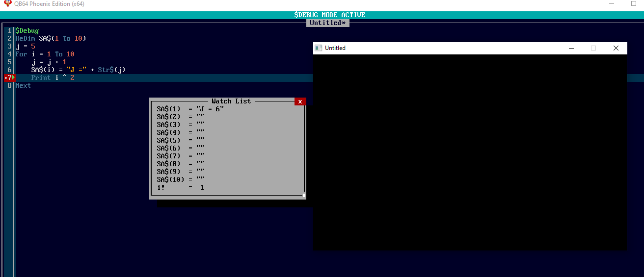The height and width of the screenshot is (277, 644).
Task: Click the j = 5 code line
Action: coord(25,47)
